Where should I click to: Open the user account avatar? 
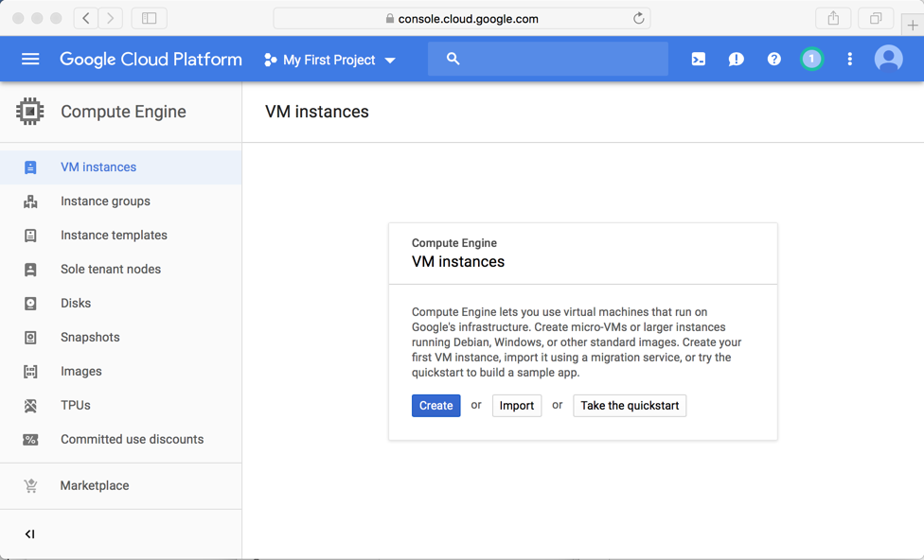(x=888, y=59)
